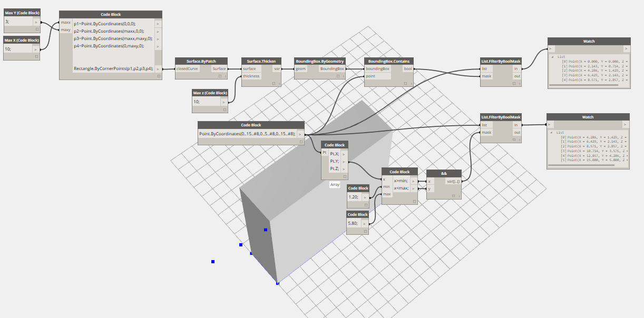
Task: Click var[]..[] output port on && node
Action: click(x=453, y=181)
